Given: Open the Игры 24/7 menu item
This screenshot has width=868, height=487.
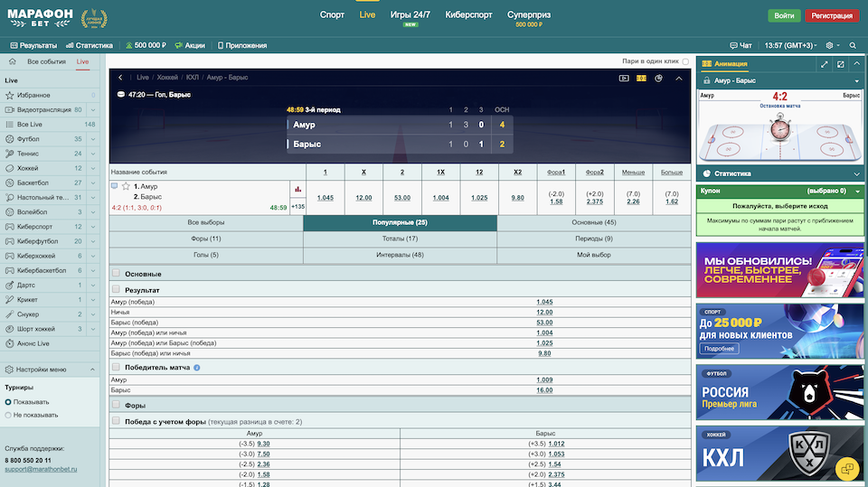Looking at the screenshot, I should tap(410, 15).
